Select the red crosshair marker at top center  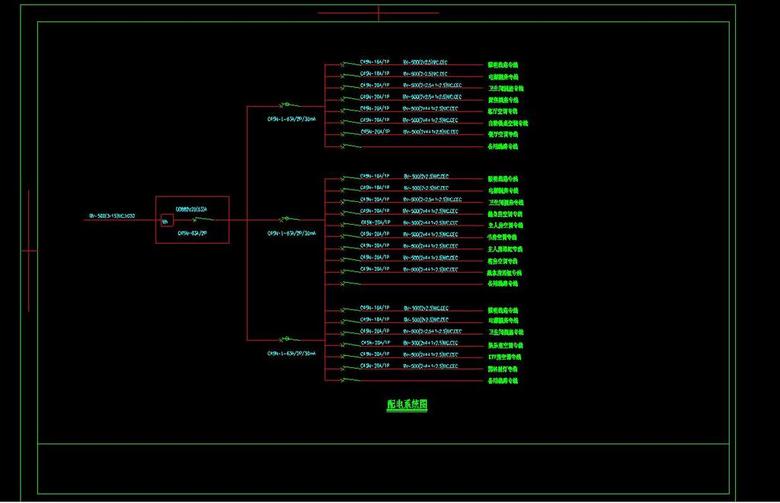(x=378, y=14)
